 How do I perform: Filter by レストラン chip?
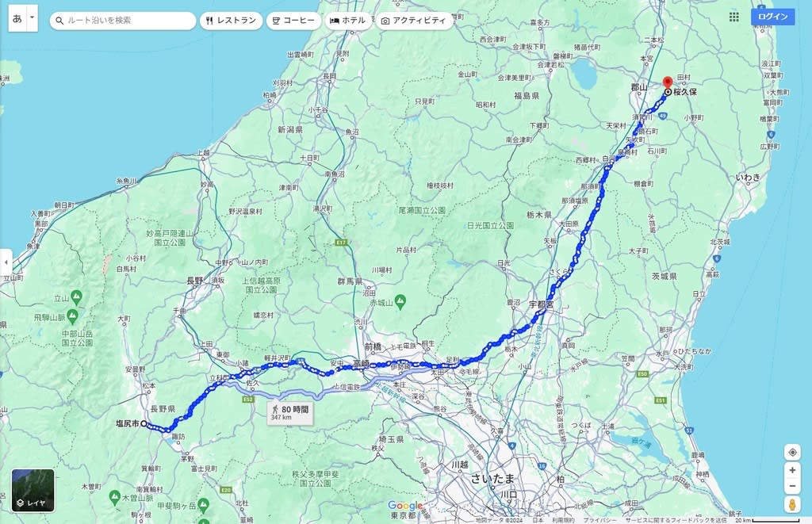click(231, 21)
